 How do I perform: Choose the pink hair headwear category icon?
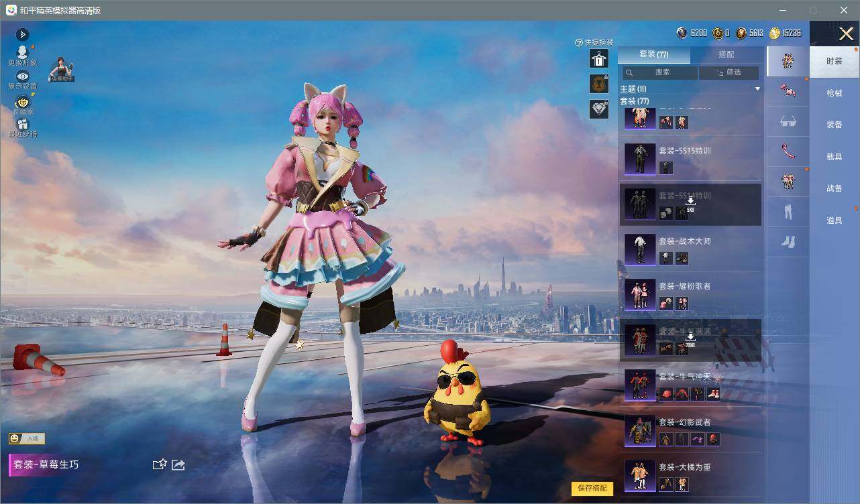pyautogui.click(x=788, y=91)
